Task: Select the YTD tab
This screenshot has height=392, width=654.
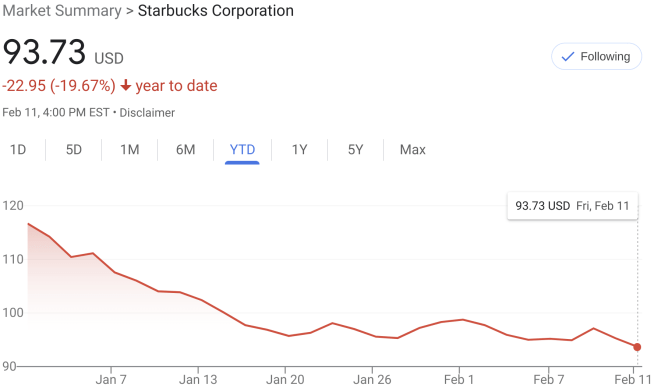Action: tap(242, 149)
